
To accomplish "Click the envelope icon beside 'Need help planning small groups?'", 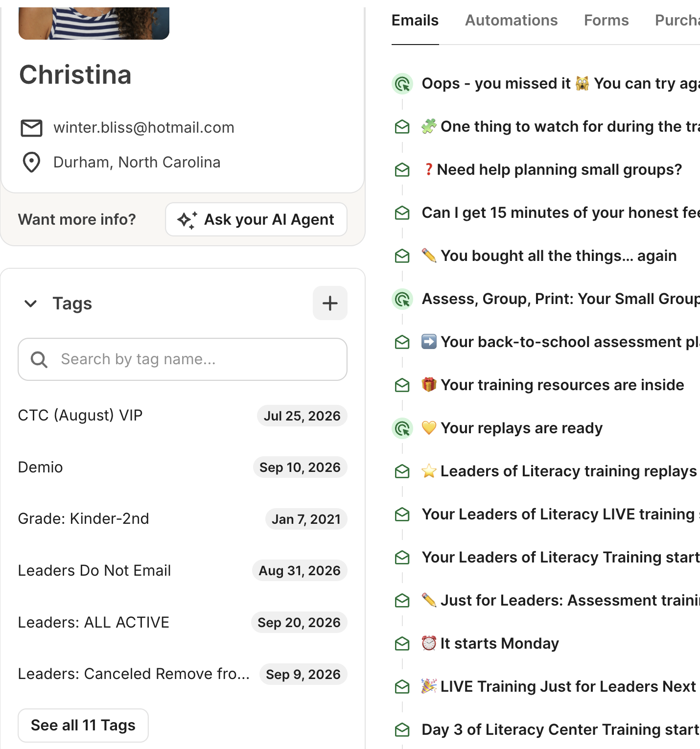I will click(x=402, y=170).
